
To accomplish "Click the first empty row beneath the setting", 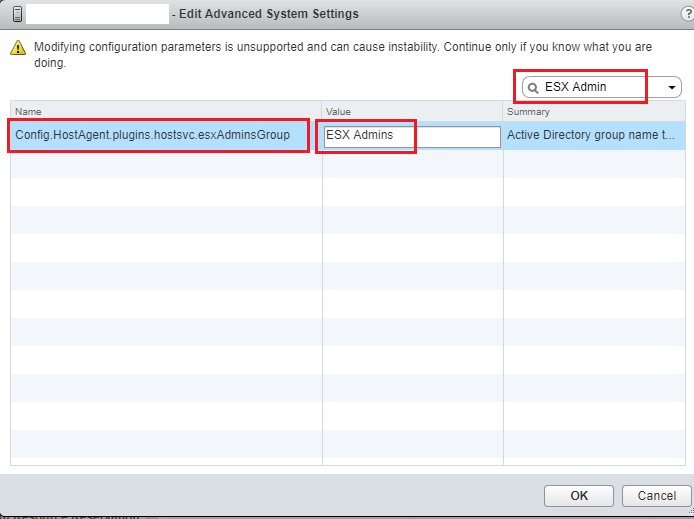I will tap(165, 164).
